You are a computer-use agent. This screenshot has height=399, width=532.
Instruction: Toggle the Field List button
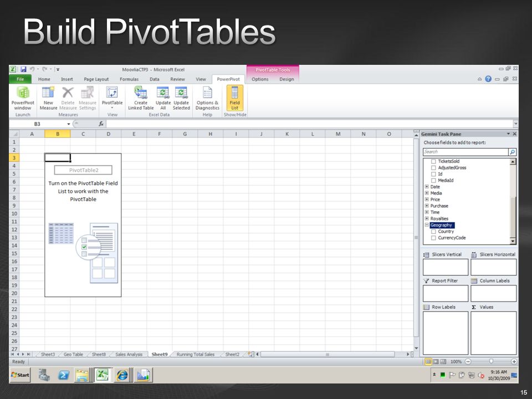click(x=235, y=98)
